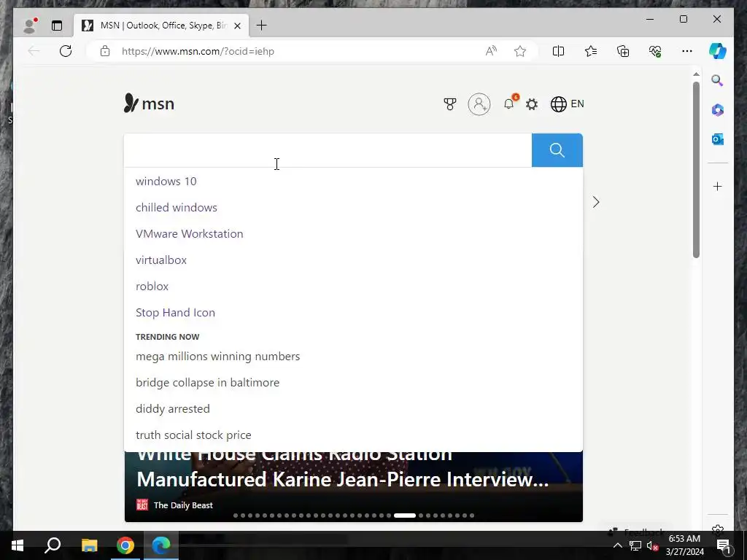Open Collections panel

pyautogui.click(x=623, y=51)
